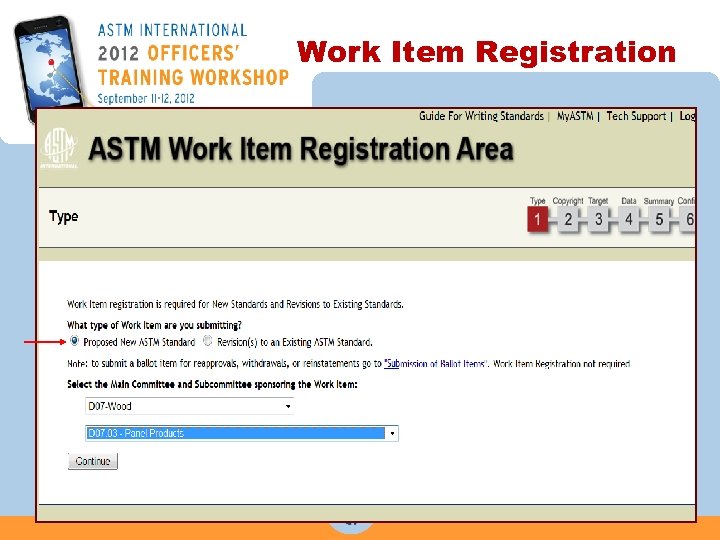Open the Tech Support link

(636, 116)
